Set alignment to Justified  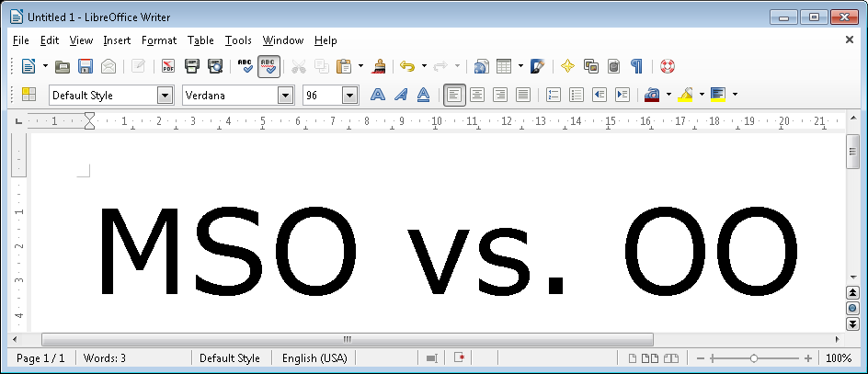[x=523, y=95]
